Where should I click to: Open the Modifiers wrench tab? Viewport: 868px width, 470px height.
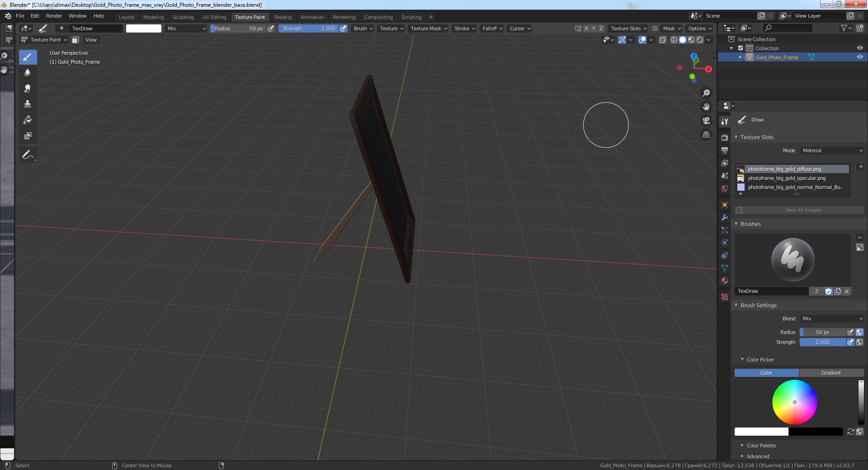(725, 217)
